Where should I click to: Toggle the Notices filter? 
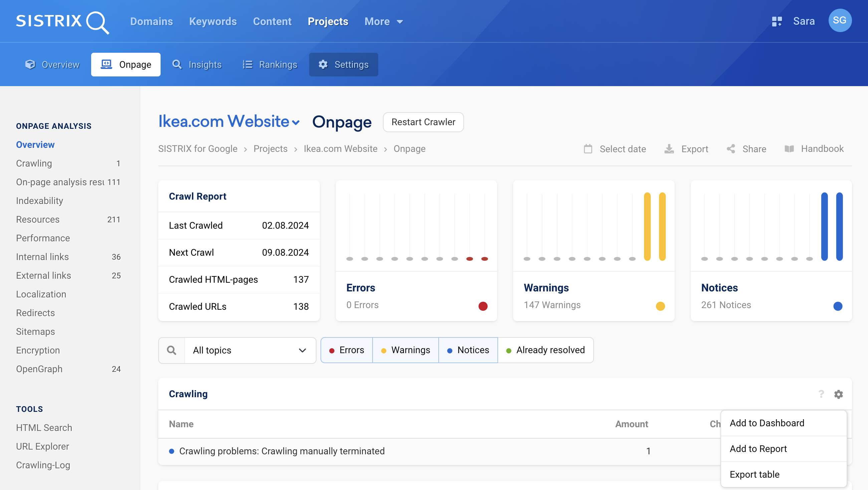click(468, 350)
